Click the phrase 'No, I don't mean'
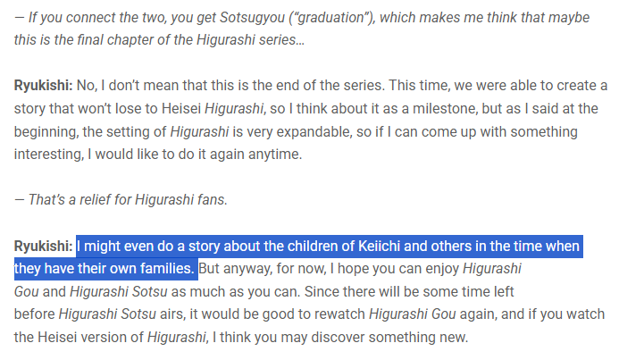The image size is (644, 360). click(128, 86)
